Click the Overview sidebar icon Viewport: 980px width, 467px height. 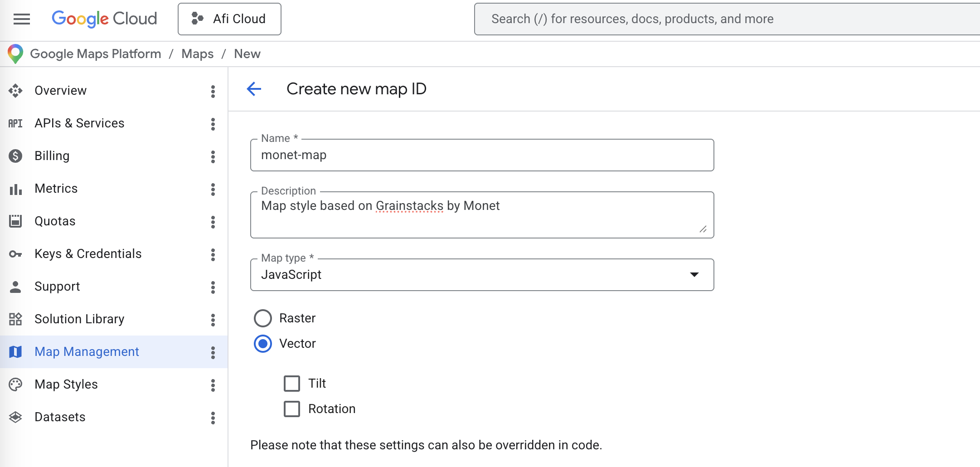pos(15,91)
